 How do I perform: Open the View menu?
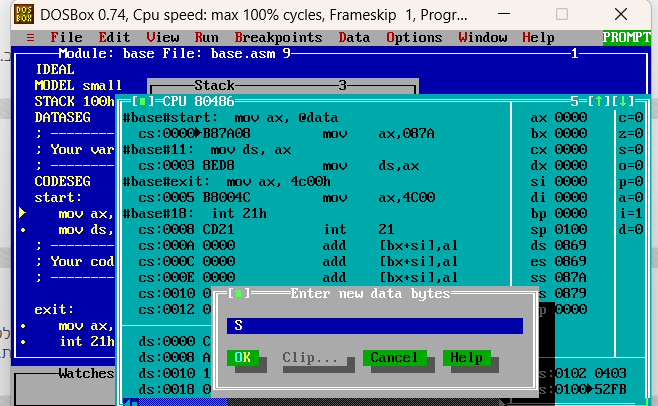163,38
